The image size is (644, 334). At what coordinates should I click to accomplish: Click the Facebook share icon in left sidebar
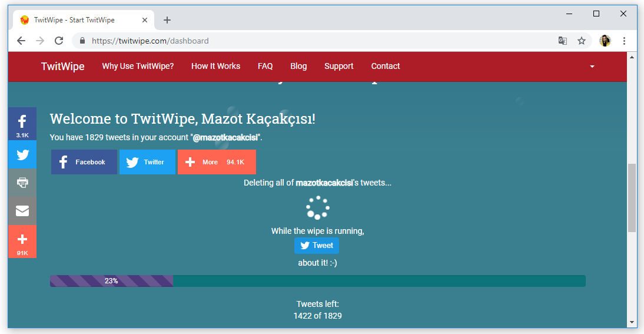tap(22, 123)
